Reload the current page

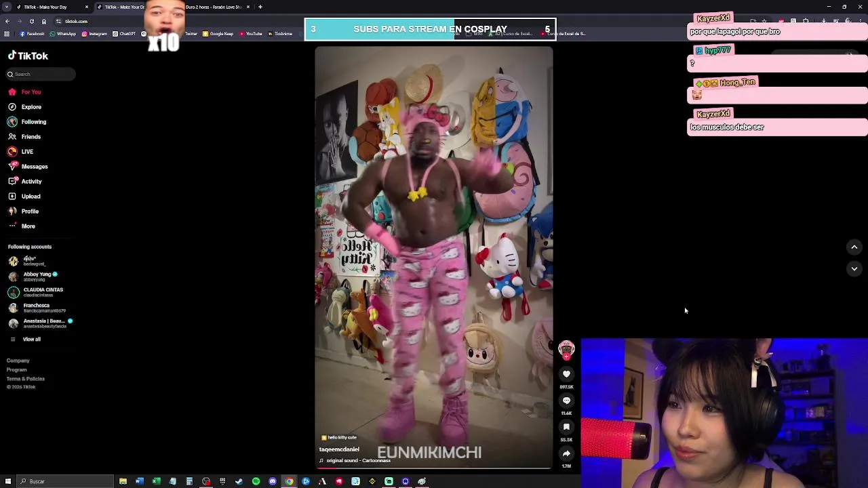click(31, 21)
